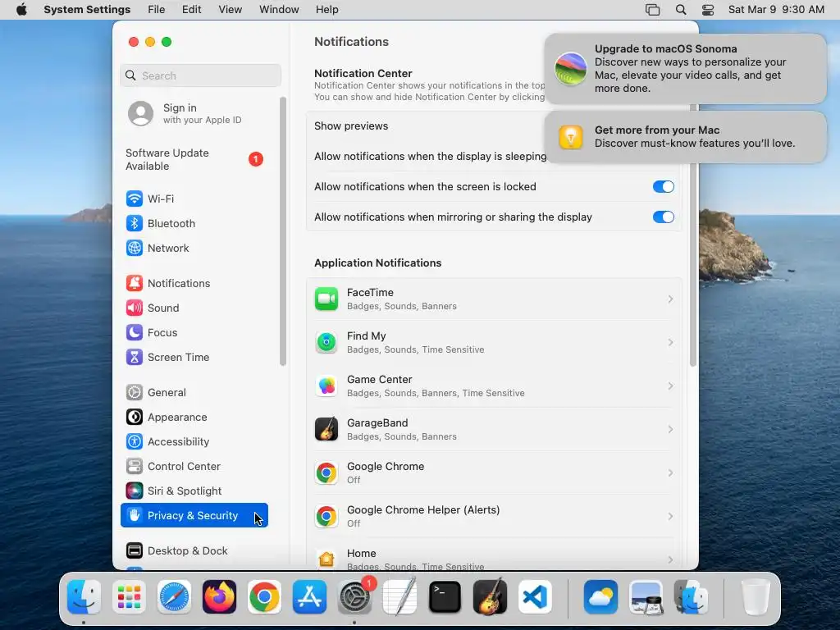Open Bluetooth settings in sidebar
Image resolution: width=840 pixels, height=630 pixels.
coord(194,223)
